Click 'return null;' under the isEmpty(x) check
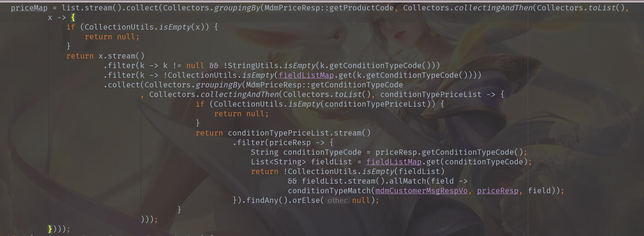644x236 pixels. [x=112, y=37]
